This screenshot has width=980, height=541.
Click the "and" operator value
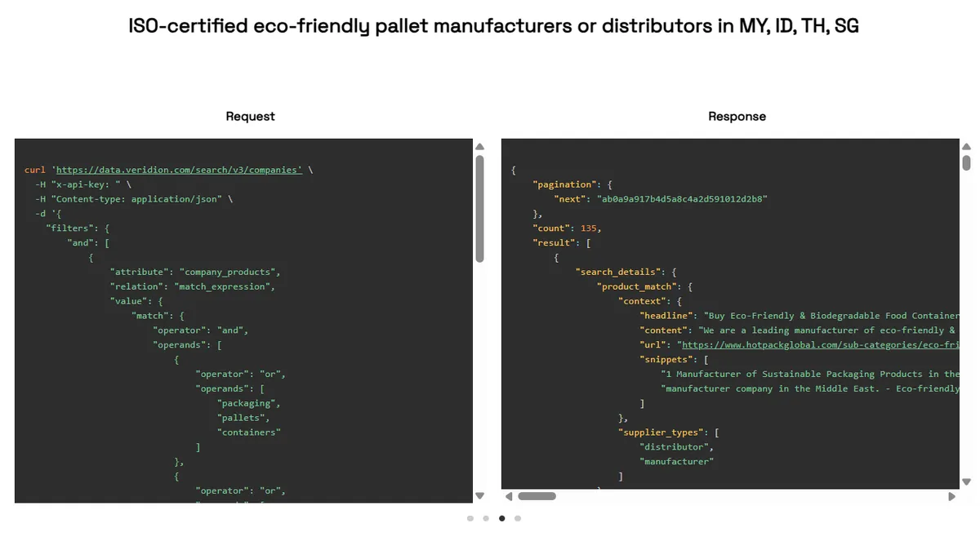(232, 330)
